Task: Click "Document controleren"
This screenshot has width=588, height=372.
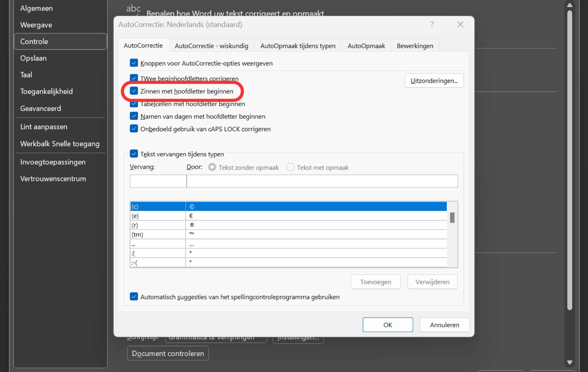Action: [x=168, y=353]
